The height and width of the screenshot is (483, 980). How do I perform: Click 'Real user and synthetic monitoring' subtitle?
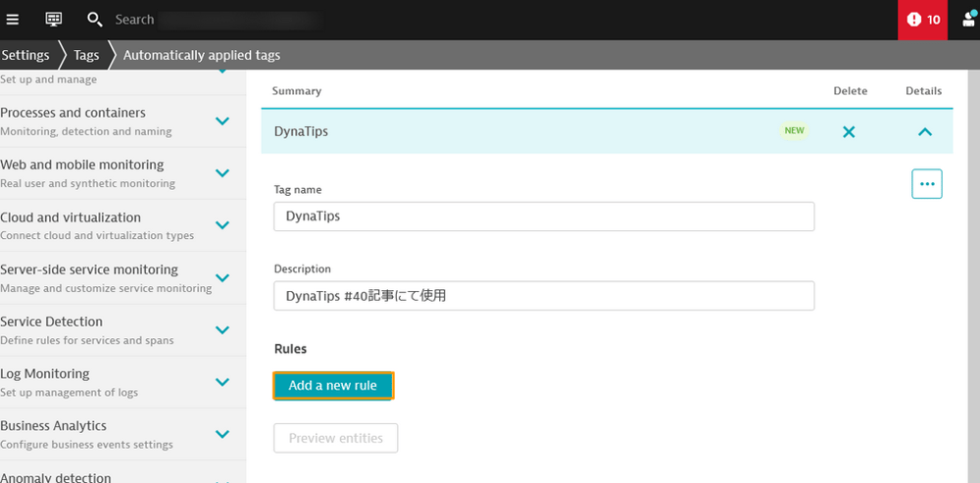[87, 184]
